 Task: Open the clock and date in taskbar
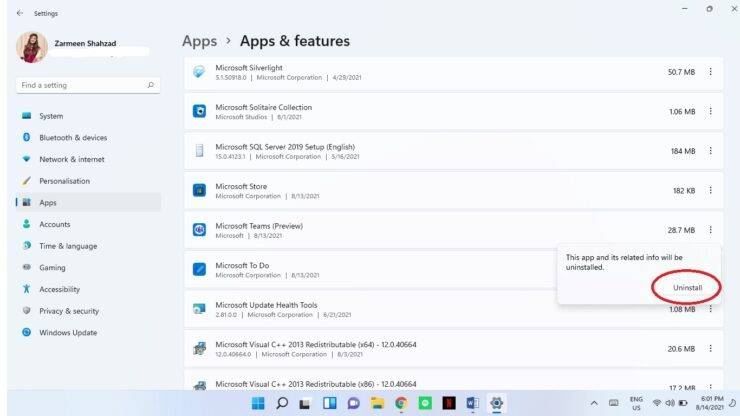coord(709,403)
